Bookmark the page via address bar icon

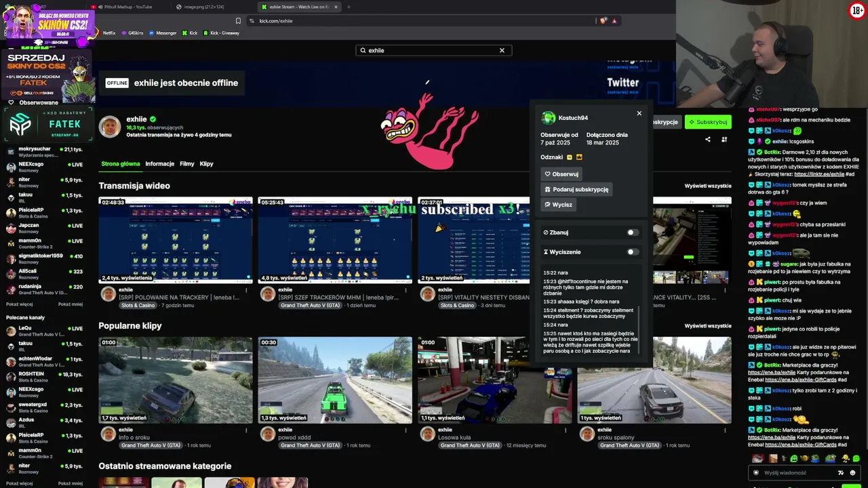(238, 21)
